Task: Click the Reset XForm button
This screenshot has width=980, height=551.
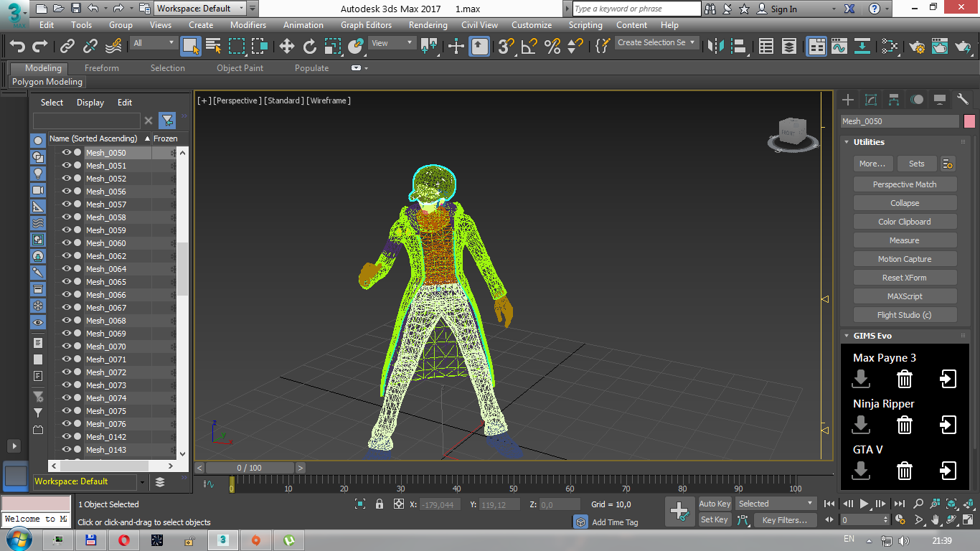Action: point(904,278)
